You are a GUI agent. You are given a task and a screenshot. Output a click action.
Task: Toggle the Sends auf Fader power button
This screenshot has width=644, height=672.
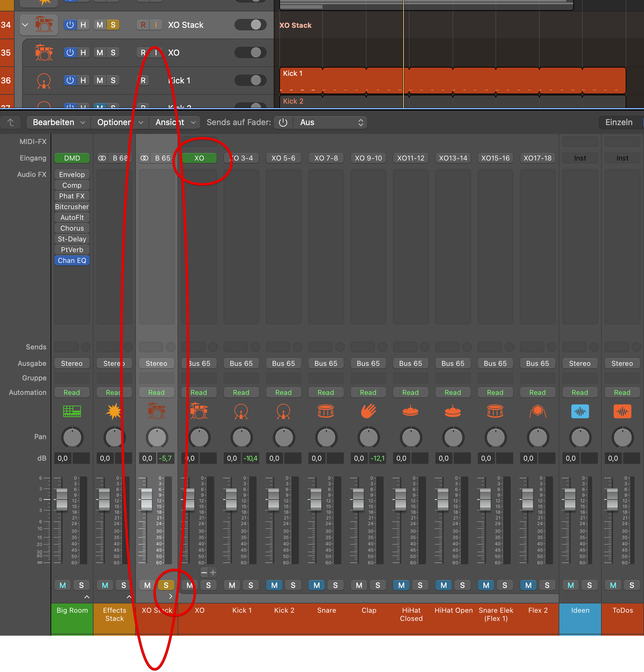coord(283,122)
